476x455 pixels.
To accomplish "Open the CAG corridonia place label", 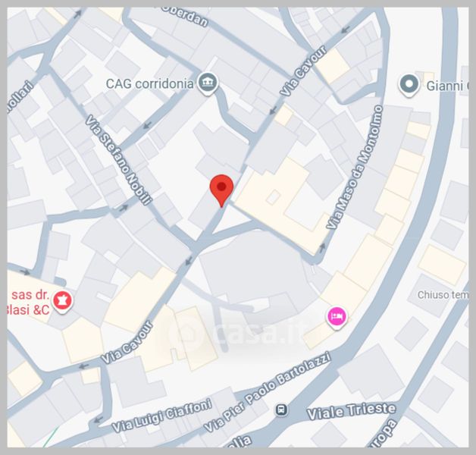I will point(149,84).
